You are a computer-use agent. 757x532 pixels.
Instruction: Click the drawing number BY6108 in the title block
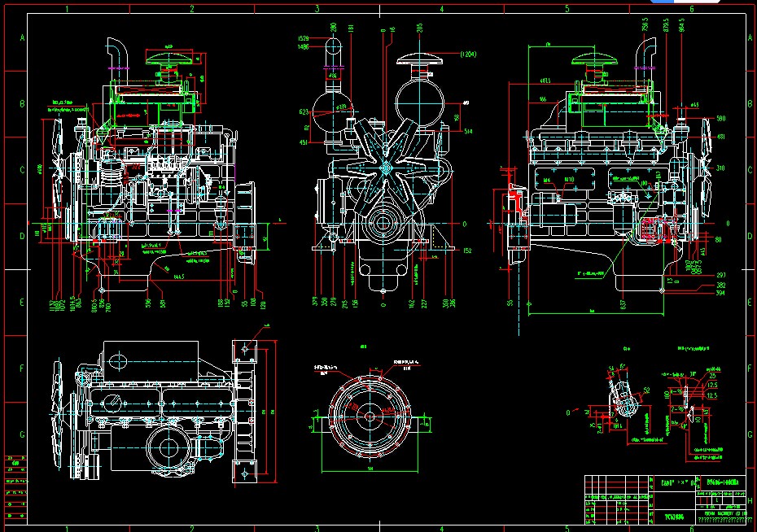click(x=724, y=482)
